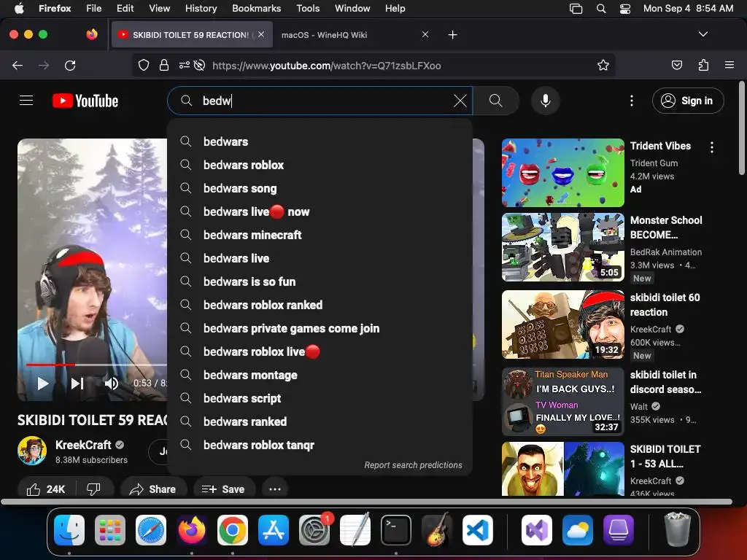The image size is (747, 560).
Task: Open Firefox extensions puzzle icon
Action: click(703, 65)
